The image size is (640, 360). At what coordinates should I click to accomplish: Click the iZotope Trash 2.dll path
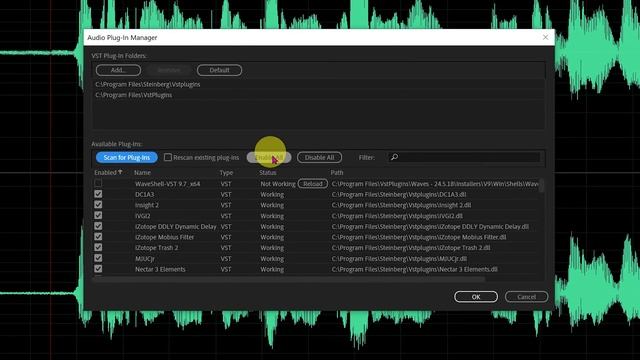(411, 248)
